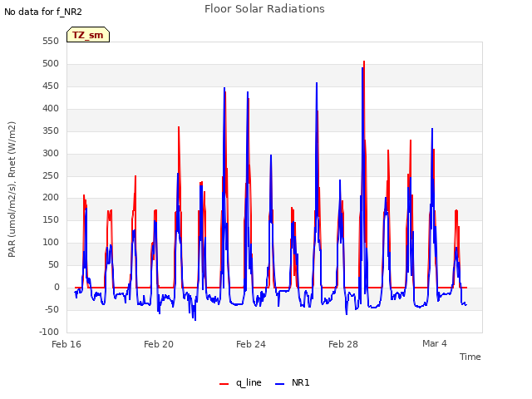Click the 550 y-axis tick label
This screenshot has width=532, height=399.
click(x=51, y=42)
